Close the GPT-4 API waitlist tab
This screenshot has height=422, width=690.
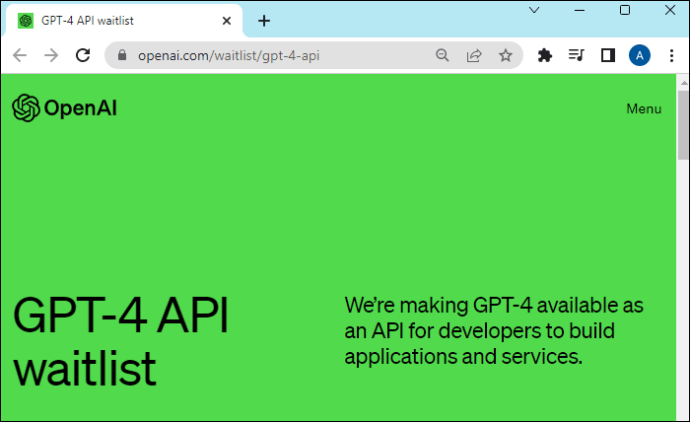227,21
